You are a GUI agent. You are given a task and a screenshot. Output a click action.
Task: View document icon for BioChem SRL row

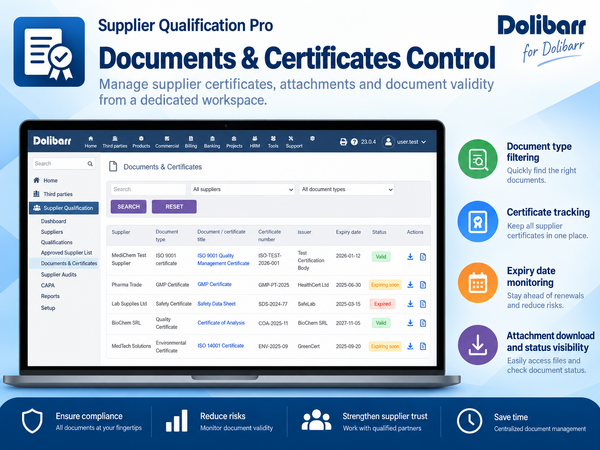pos(423,323)
